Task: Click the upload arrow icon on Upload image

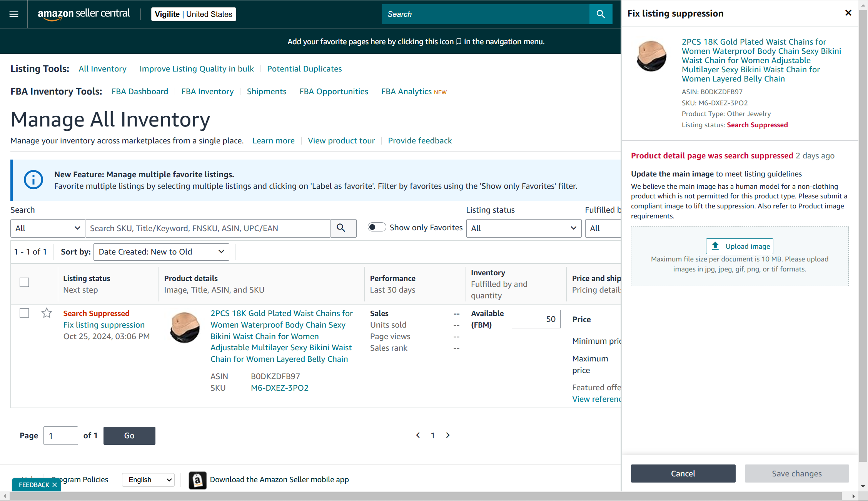Action: pyautogui.click(x=715, y=246)
